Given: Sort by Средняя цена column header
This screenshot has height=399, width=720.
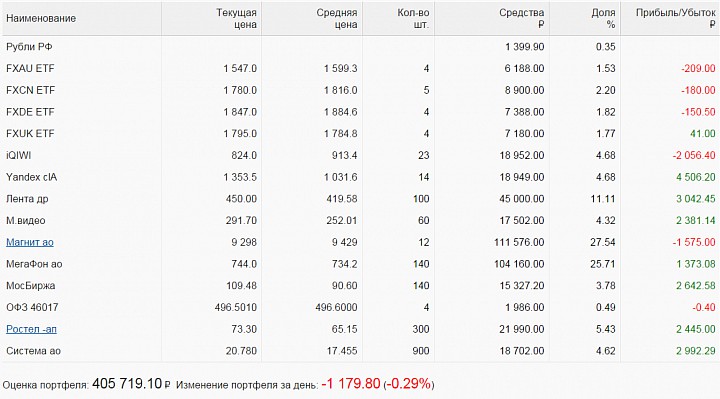Looking at the screenshot, I should pyautogui.click(x=337, y=18).
